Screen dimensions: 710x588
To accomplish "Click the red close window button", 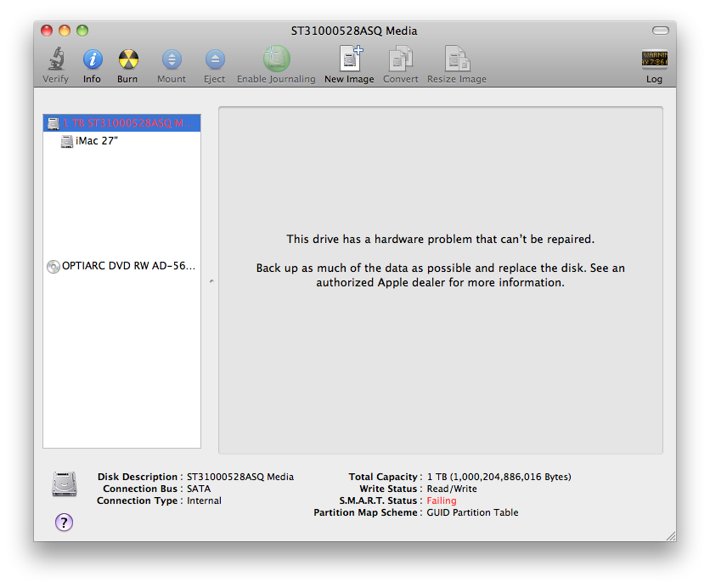I will pyautogui.click(x=47, y=31).
